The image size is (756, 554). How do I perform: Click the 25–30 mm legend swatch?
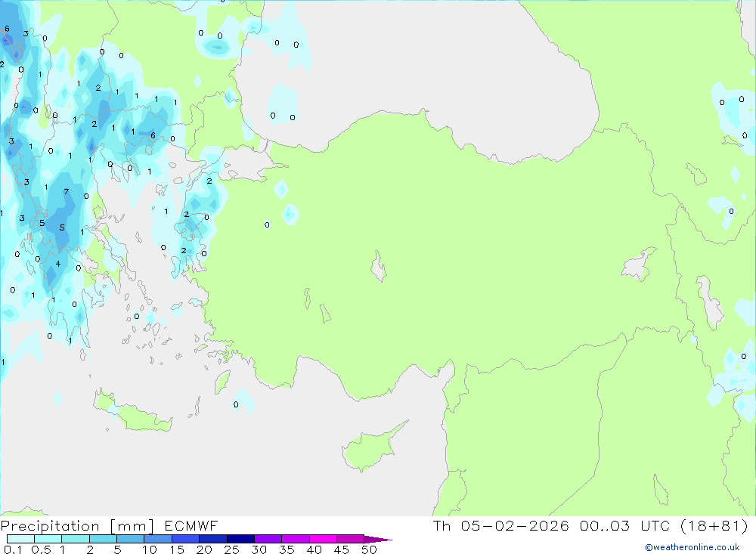coord(240,539)
